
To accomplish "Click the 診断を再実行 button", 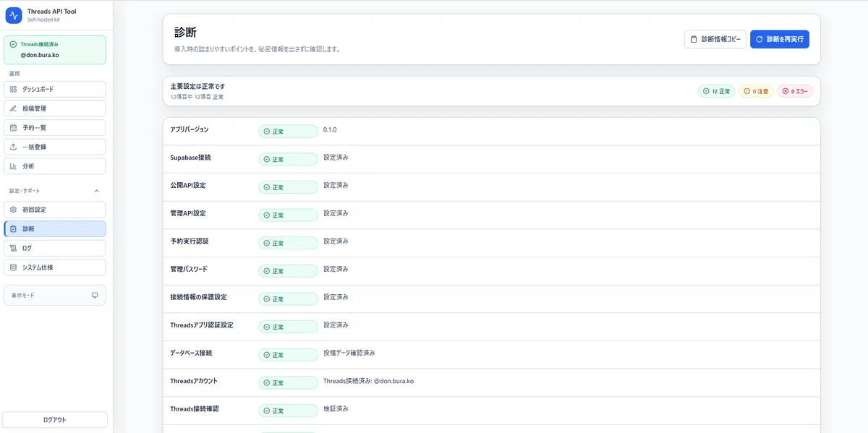I will 780,39.
